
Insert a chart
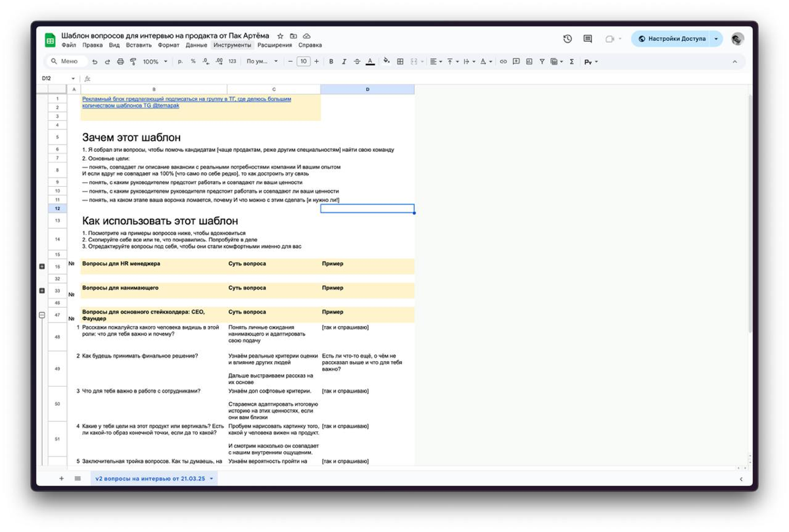point(529,62)
